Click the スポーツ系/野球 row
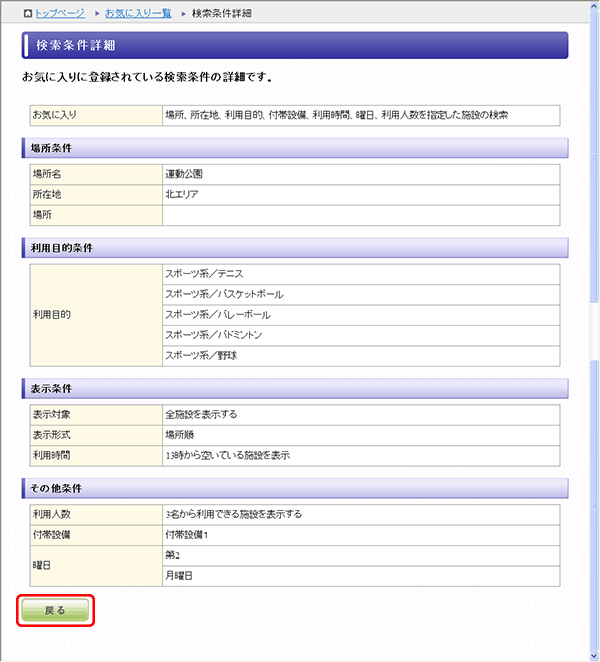Viewport: 600px width, 662px height. pos(361,356)
